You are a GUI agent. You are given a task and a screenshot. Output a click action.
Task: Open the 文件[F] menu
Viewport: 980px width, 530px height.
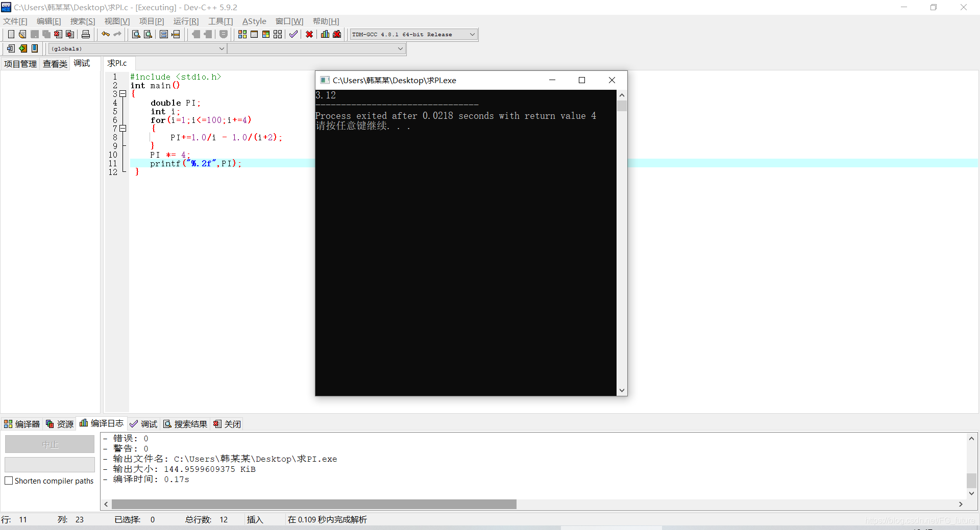click(x=15, y=21)
